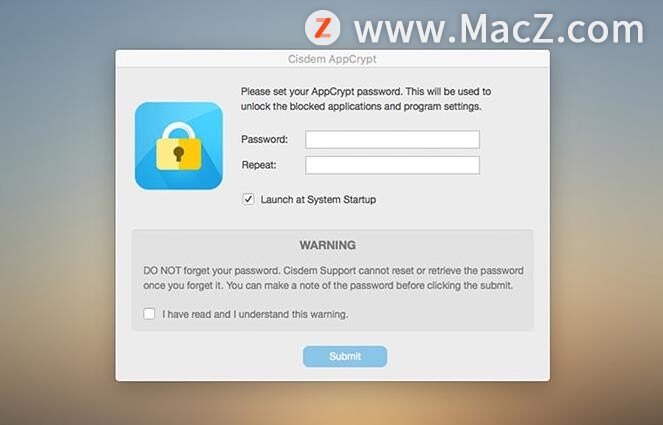Click the 'Please set your AppCrypt password' instructions
This screenshot has width=663, height=425.
366,91
